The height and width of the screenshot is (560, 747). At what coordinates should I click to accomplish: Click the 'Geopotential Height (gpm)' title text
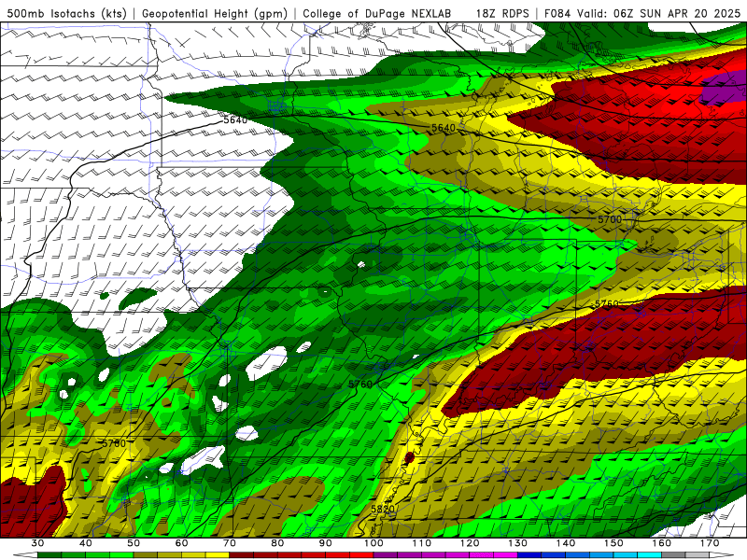tap(215, 13)
